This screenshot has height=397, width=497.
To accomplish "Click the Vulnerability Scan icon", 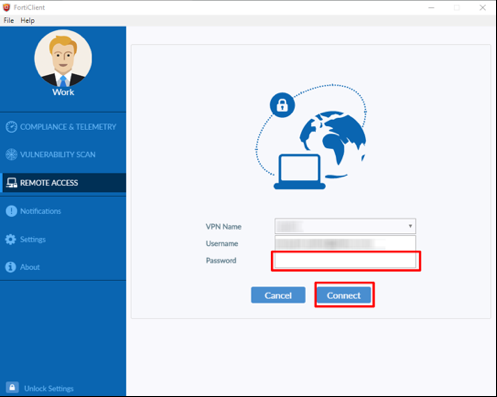I will (x=11, y=155).
